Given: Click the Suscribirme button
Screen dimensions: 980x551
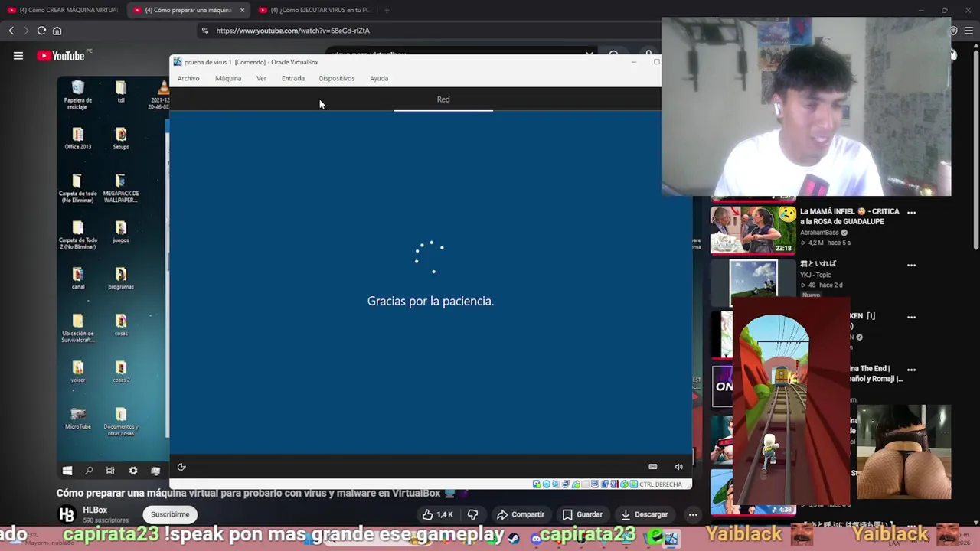Looking at the screenshot, I should [x=170, y=514].
